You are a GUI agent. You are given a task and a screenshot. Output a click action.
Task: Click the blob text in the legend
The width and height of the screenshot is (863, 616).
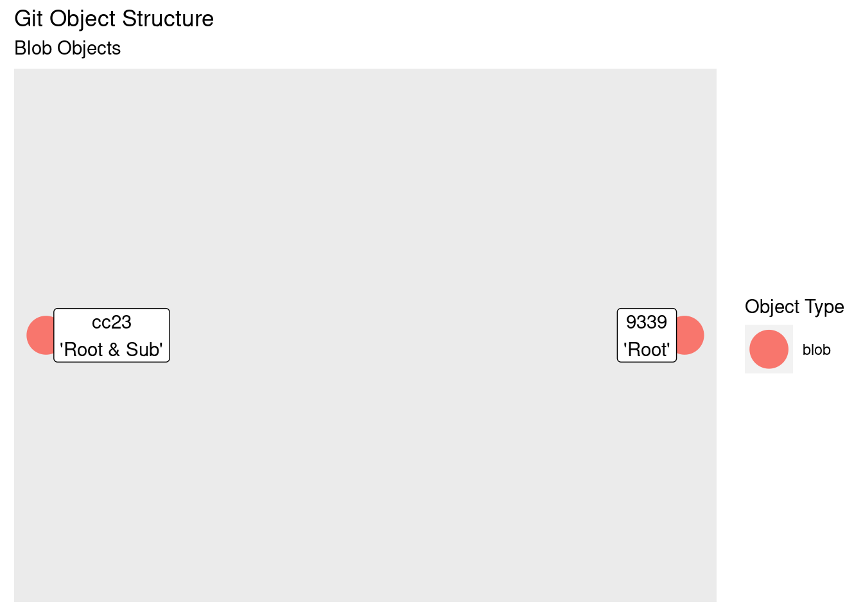pos(816,350)
